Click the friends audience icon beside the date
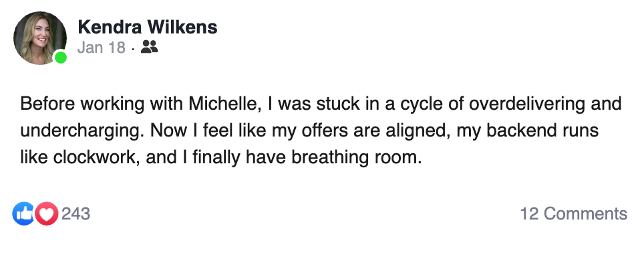Viewport: 644px width, 259px height. [149, 48]
